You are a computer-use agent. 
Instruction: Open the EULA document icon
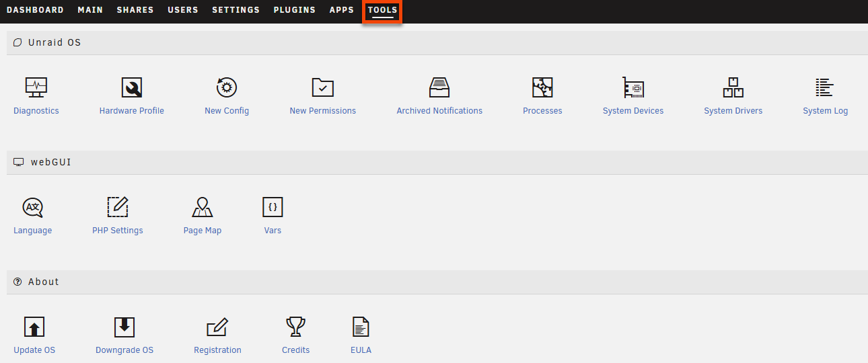361,327
